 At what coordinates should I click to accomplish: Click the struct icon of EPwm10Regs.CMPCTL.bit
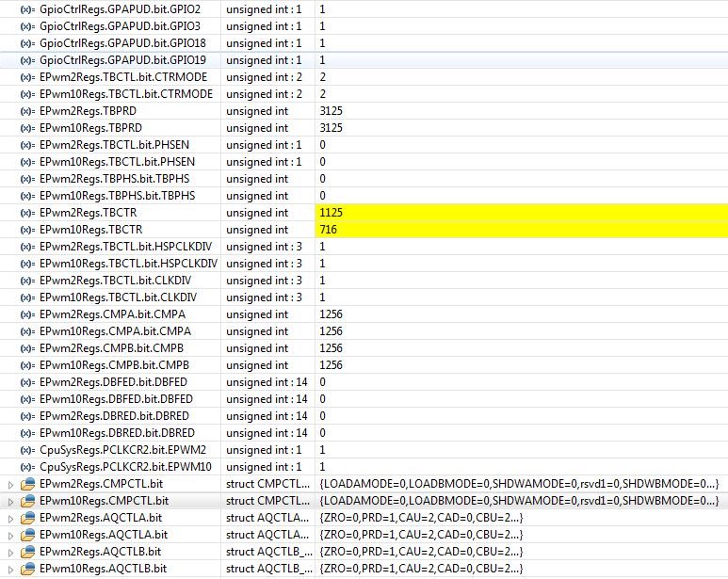(28, 501)
